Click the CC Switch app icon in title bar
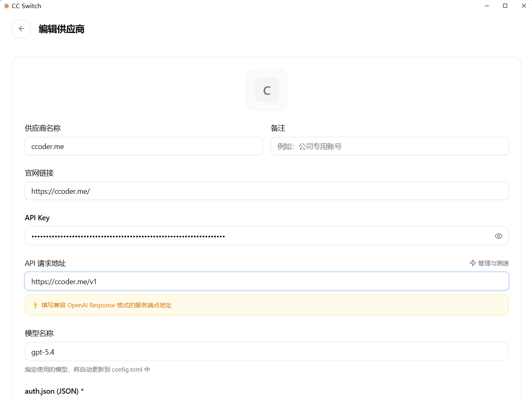 click(6, 6)
